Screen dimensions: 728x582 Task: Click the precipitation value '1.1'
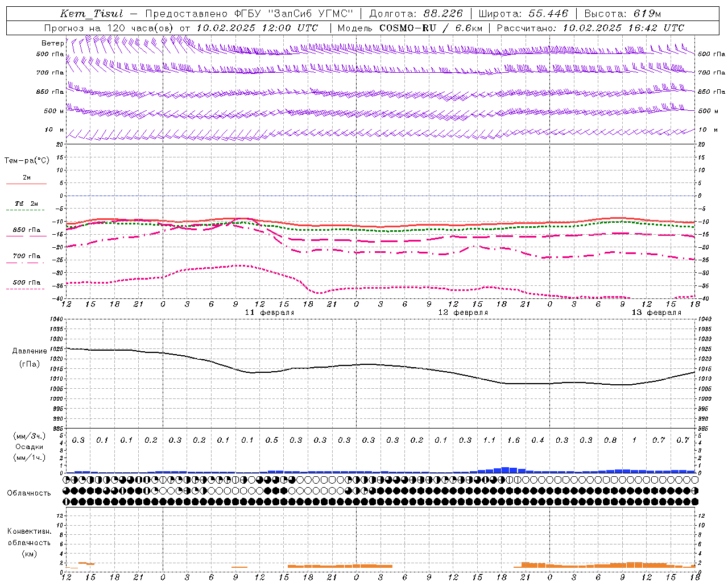(489, 440)
